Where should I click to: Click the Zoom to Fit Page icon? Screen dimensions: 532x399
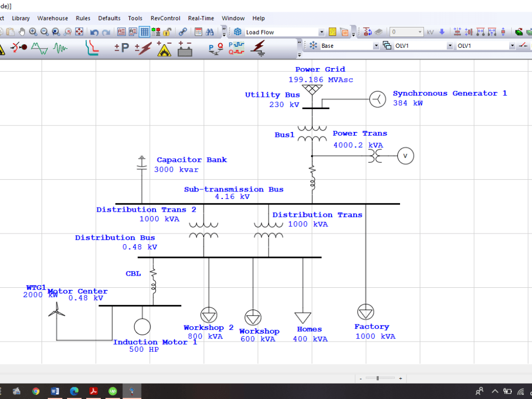coord(79,32)
